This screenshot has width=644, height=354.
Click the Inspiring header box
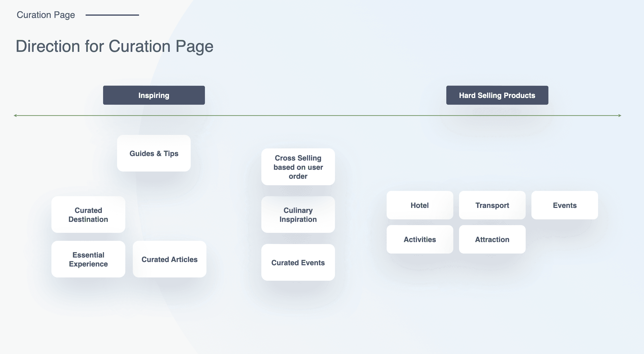pyautogui.click(x=154, y=95)
